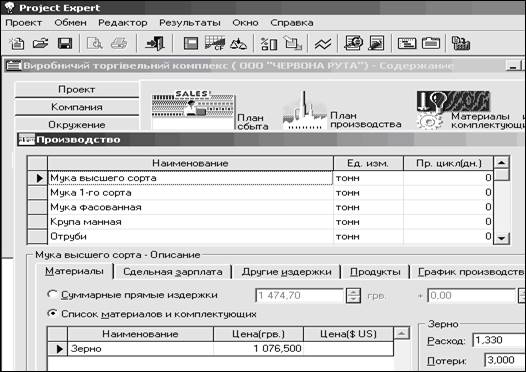Click the printer icon in toolbar
This screenshot has width=526, height=372.
119,44
